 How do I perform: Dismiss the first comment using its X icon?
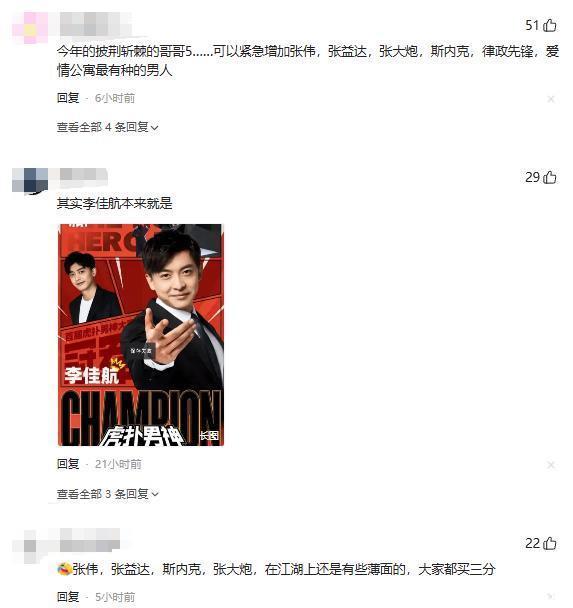pos(551,99)
